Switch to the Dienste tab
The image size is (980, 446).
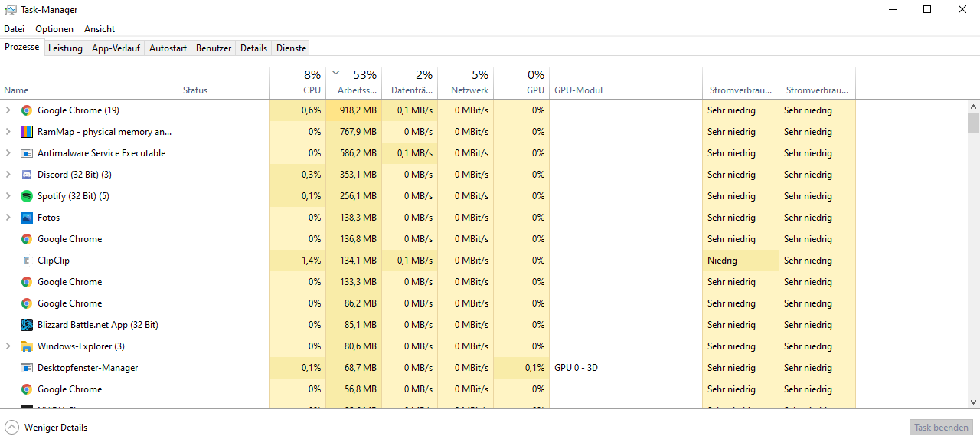click(x=291, y=48)
